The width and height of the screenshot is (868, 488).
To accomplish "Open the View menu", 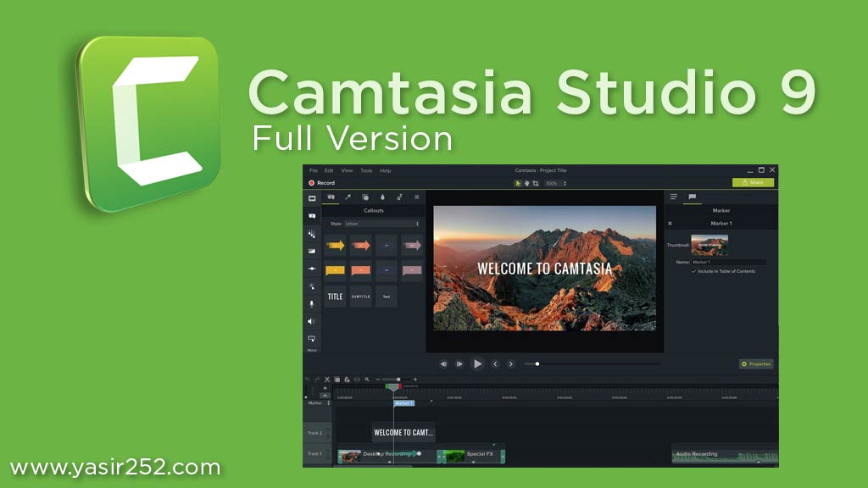I will pyautogui.click(x=347, y=170).
